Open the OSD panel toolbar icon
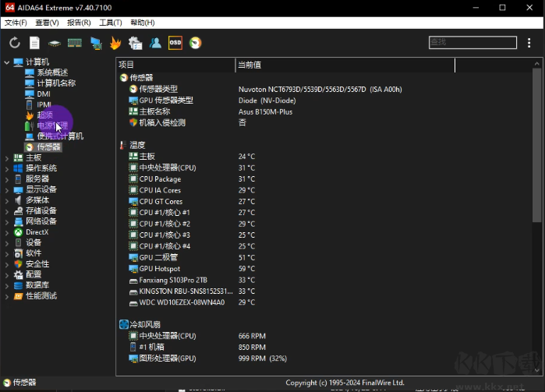This screenshot has height=392, width=545. coord(175,43)
